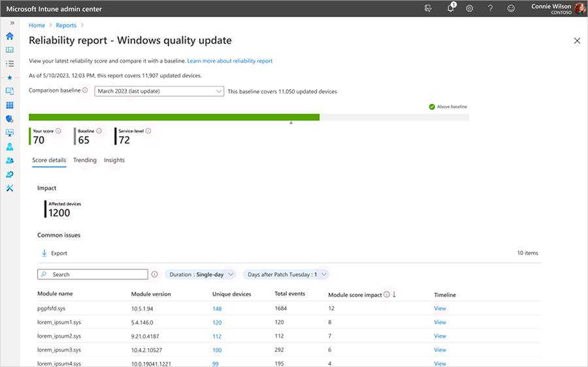
Task: Open 112 unique devices for lorem_ipsum2.sys
Action: (217, 336)
